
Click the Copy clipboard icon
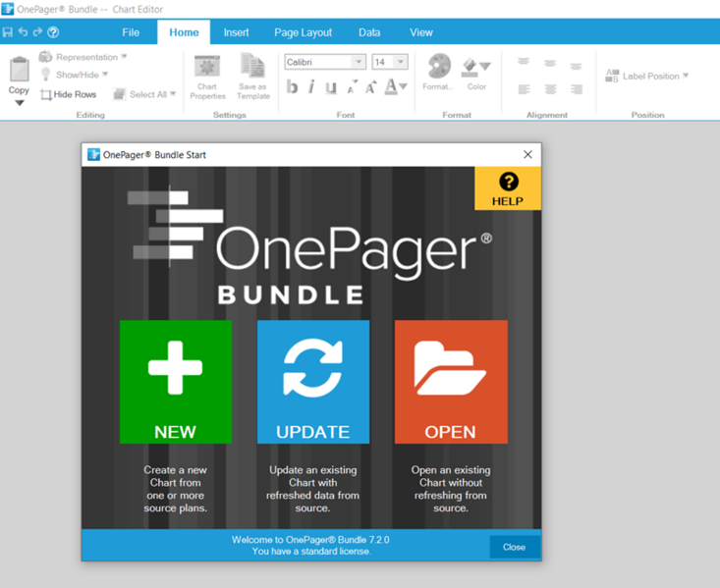click(x=20, y=69)
